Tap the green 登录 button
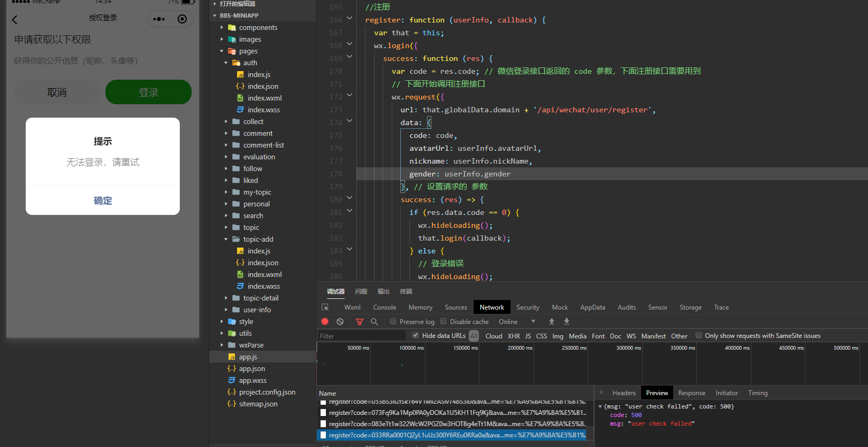This screenshot has height=447, width=868. point(148,92)
